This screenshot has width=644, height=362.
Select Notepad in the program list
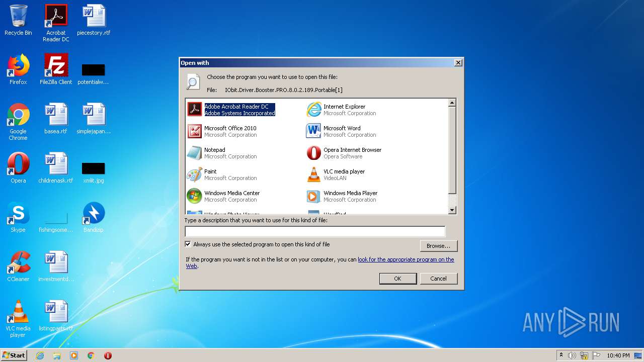tap(222, 153)
